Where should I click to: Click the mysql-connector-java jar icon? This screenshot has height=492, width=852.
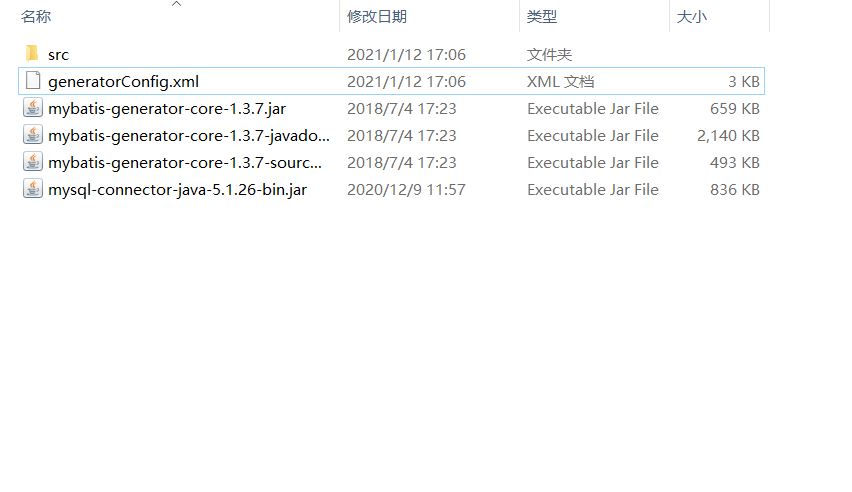[33, 189]
